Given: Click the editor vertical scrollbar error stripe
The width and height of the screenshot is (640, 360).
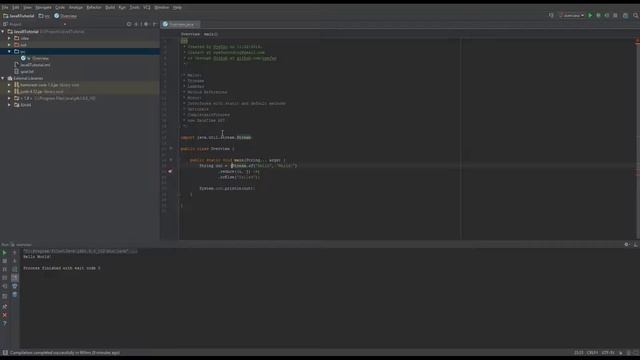Looking at the screenshot, I should (637, 139).
